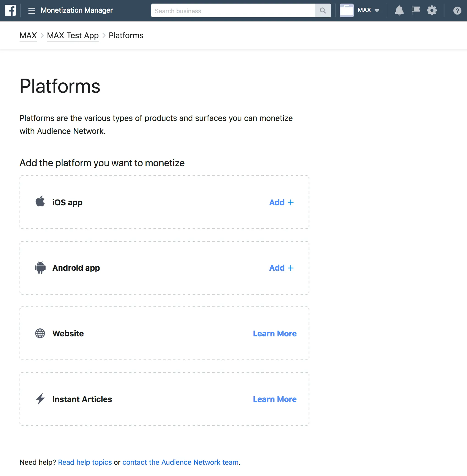
Task: Open the Help question mark icon
Action: coord(457,10)
